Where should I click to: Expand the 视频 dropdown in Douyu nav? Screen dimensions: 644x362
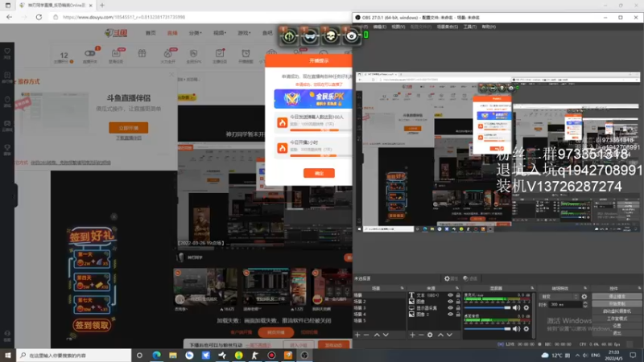tap(220, 33)
